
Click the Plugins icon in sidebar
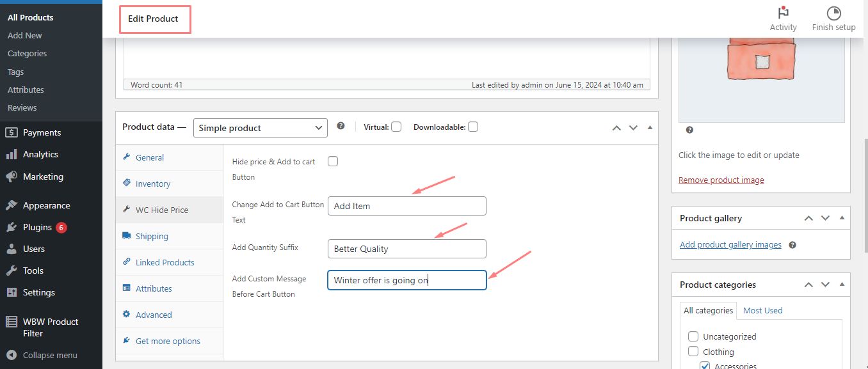(x=11, y=227)
